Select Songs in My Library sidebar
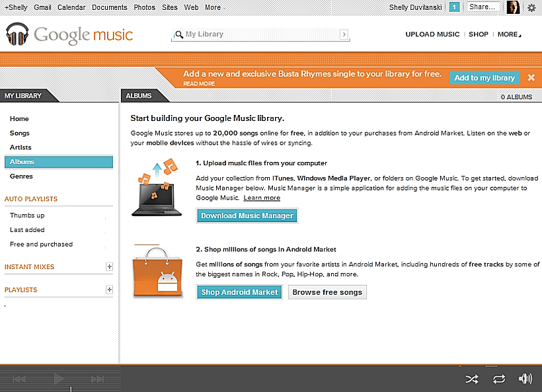 pos(20,133)
